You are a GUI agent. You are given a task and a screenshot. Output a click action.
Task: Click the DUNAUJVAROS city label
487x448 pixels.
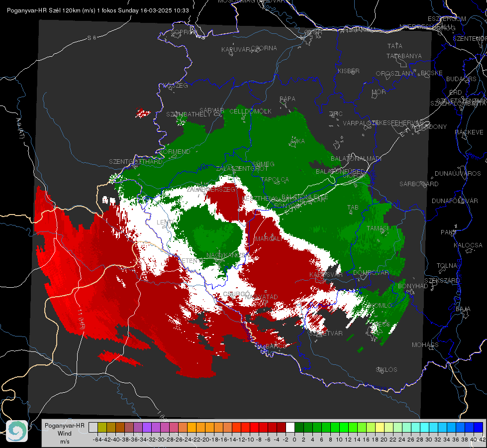tap(458, 174)
